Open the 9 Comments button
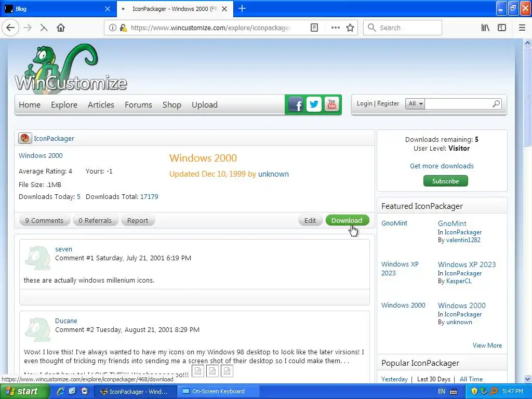The height and width of the screenshot is (399, 532). coord(45,220)
